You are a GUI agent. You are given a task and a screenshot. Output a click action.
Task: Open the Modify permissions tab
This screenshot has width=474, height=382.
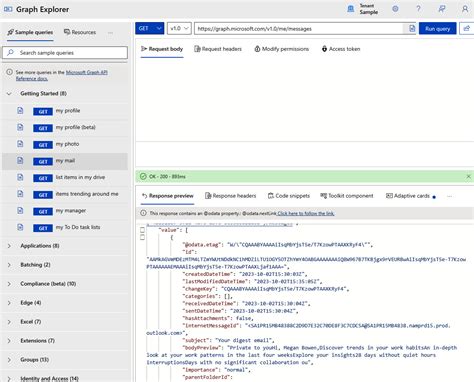(x=282, y=49)
